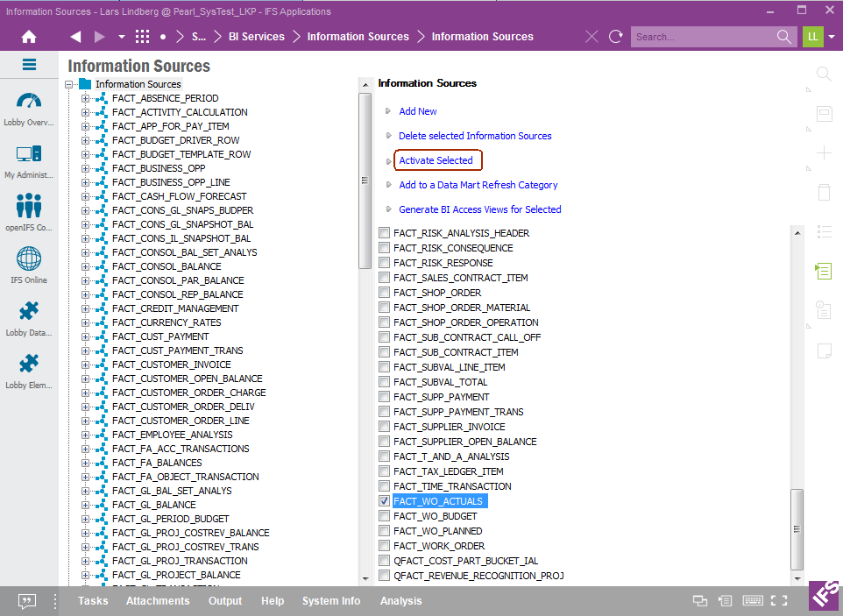Screen dimensions: 843x616
Task: Open the My Administration sidebar icon
Action: point(29,154)
